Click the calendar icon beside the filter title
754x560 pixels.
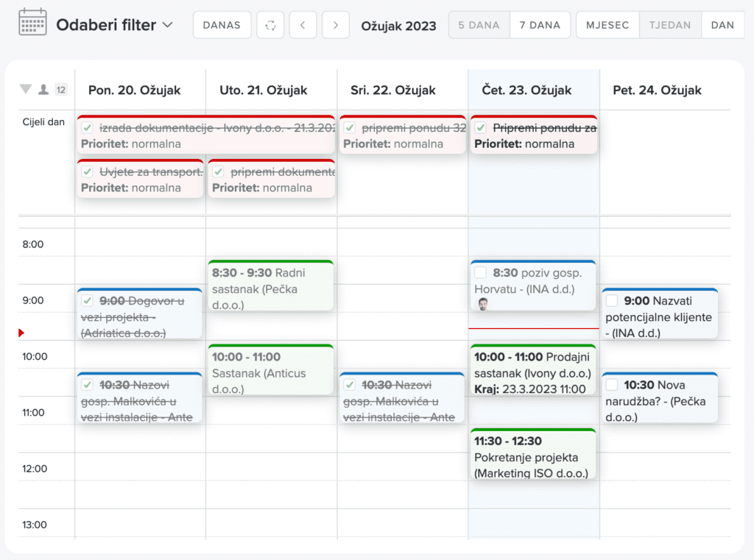tap(32, 23)
